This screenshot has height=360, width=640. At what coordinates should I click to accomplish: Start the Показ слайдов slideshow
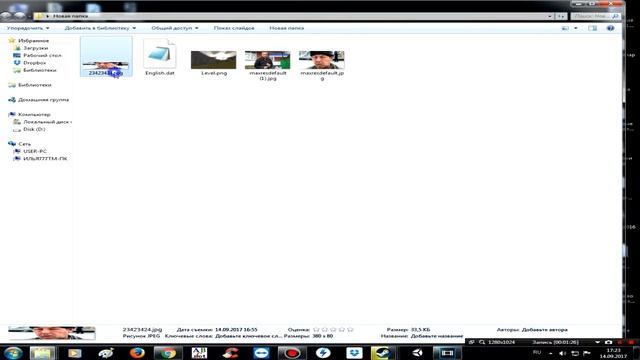point(234,28)
